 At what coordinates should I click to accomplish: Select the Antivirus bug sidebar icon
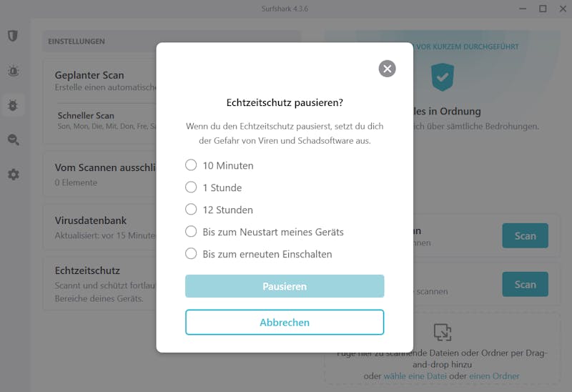pos(13,105)
